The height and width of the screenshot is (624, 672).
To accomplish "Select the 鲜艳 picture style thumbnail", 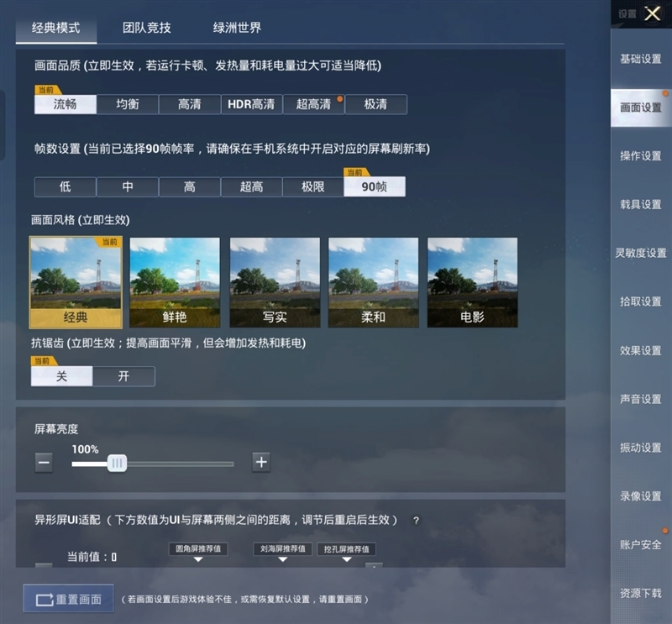I will 174,281.
